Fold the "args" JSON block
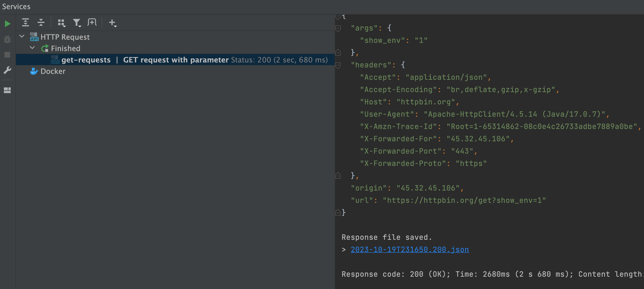Viewport: 644px width, 289px height. tap(338, 28)
